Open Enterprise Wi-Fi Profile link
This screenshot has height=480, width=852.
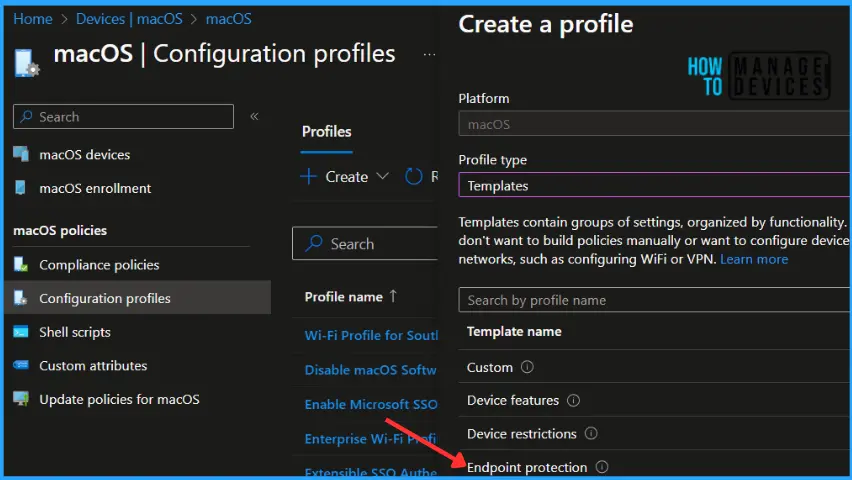coord(371,439)
